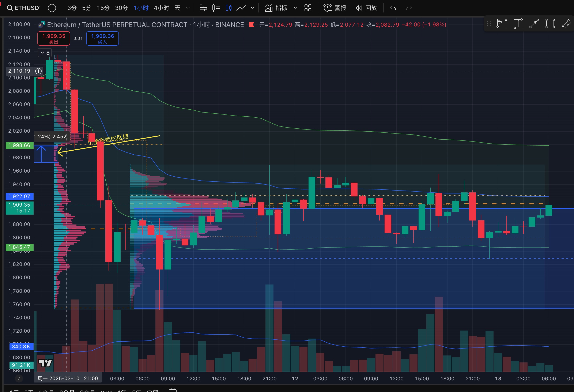Screen dimensions: 574x392
Task: Open the layout grid icon
Action: pos(308,8)
